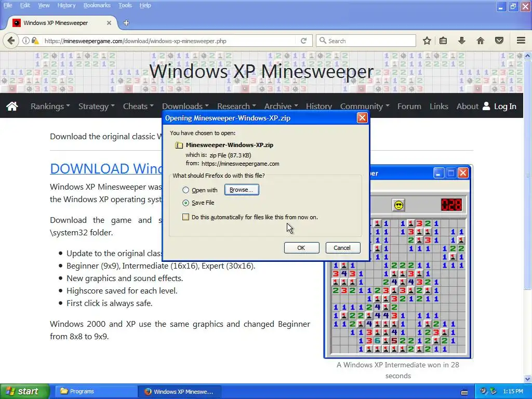
Task: Expand the Cheats dropdown menu
Action: click(138, 106)
